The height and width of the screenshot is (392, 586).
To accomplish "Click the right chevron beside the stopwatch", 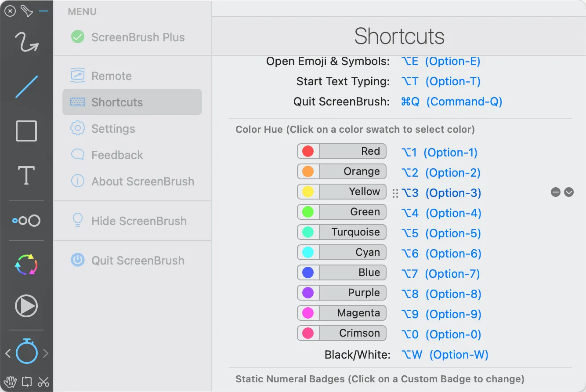I will click(45, 353).
